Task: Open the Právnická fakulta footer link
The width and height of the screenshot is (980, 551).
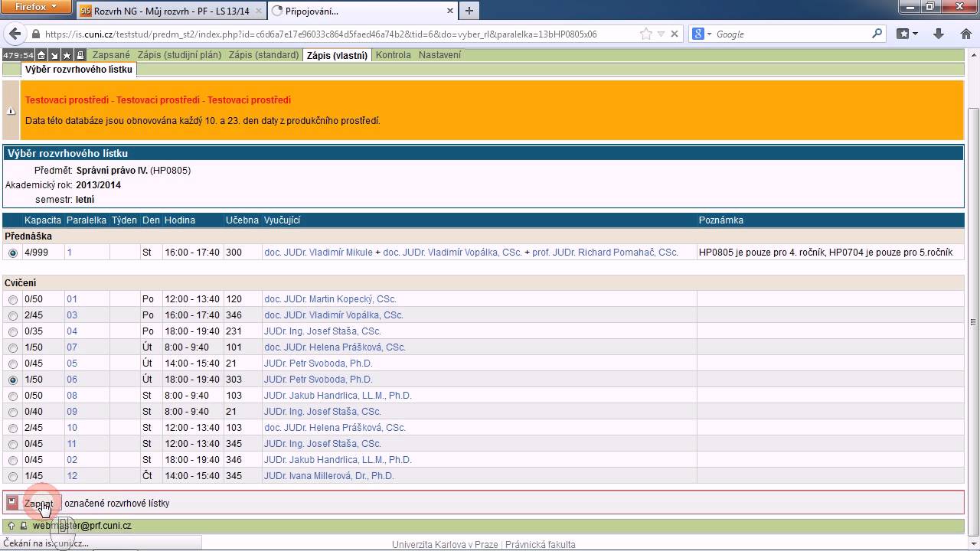Action: [541, 545]
